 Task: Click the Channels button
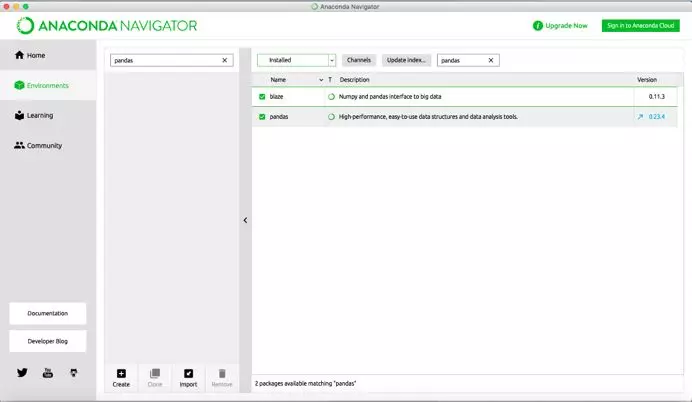(359, 60)
